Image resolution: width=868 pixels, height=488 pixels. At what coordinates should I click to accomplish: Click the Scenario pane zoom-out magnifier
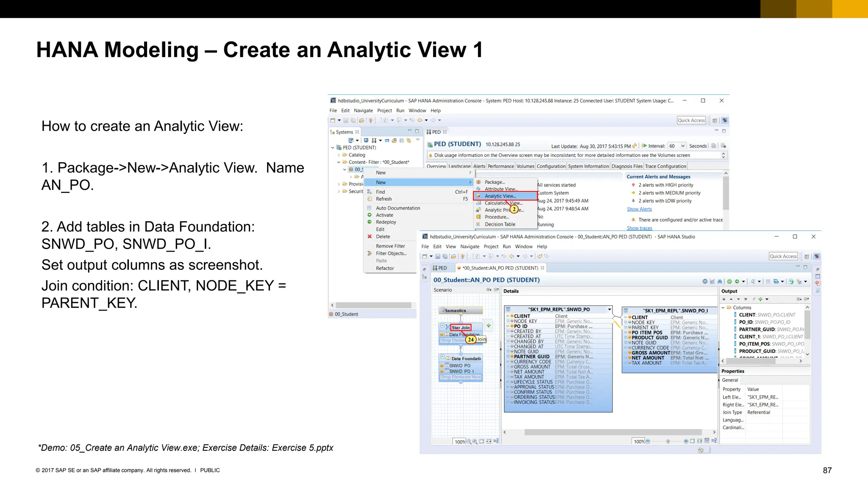coord(469,441)
